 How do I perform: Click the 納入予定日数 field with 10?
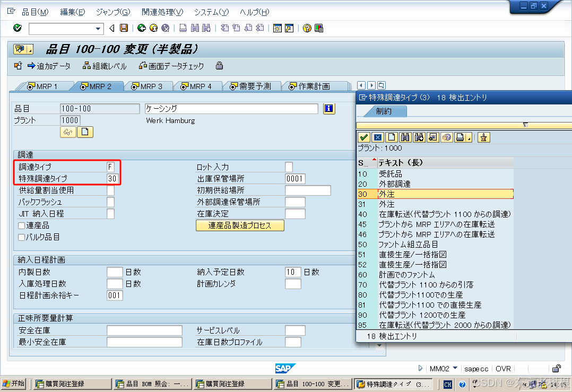pyautogui.click(x=293, y=272)
